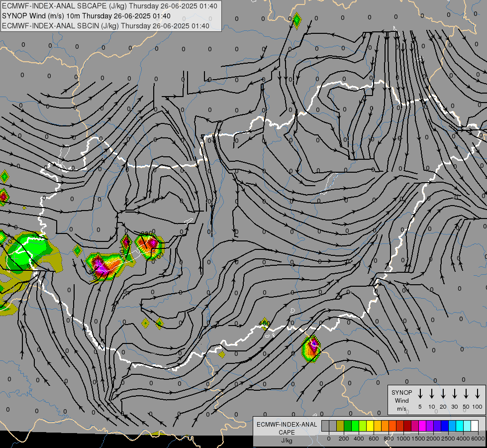Click the SYNOP Wind 10m title line
Viewport: 487px width, 448px height.
(86, 16)
